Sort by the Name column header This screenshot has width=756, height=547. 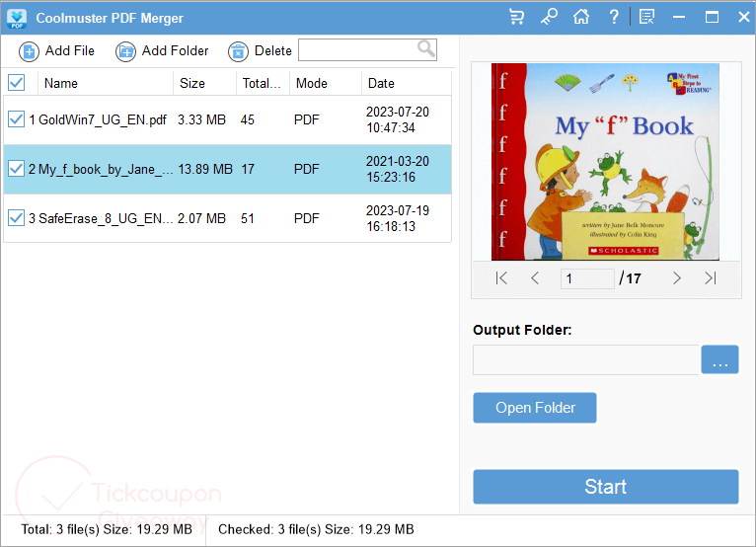coord(61,84)
